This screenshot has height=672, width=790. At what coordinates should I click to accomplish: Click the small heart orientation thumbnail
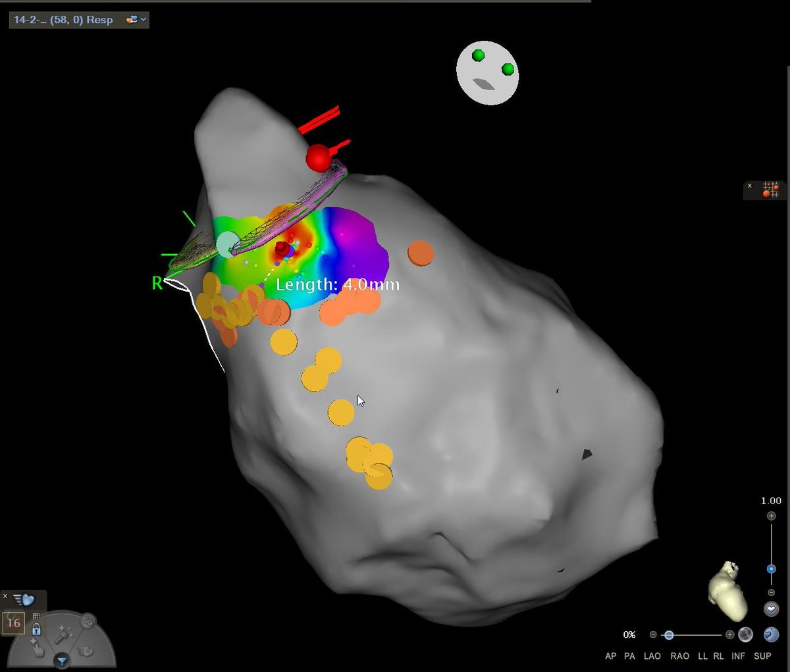click(729, 590)
